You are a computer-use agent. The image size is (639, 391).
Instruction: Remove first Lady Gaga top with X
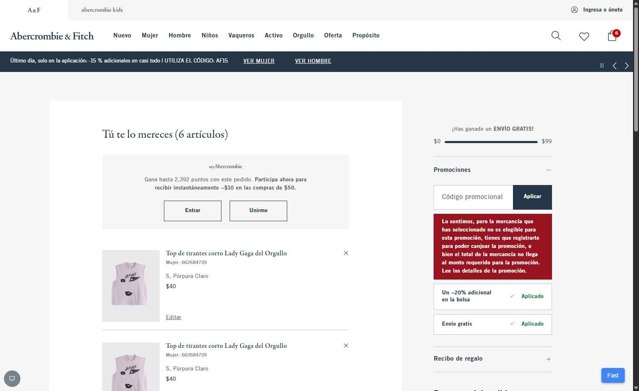point(346,253)
